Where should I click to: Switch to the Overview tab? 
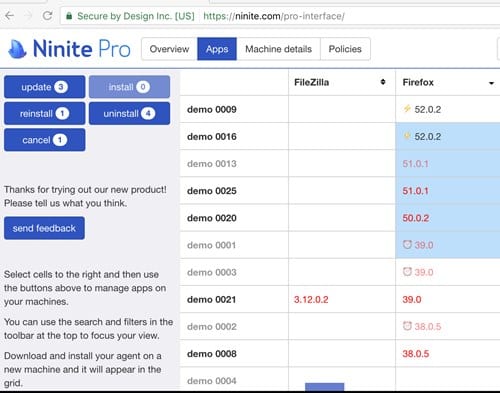tap(169, 49)
